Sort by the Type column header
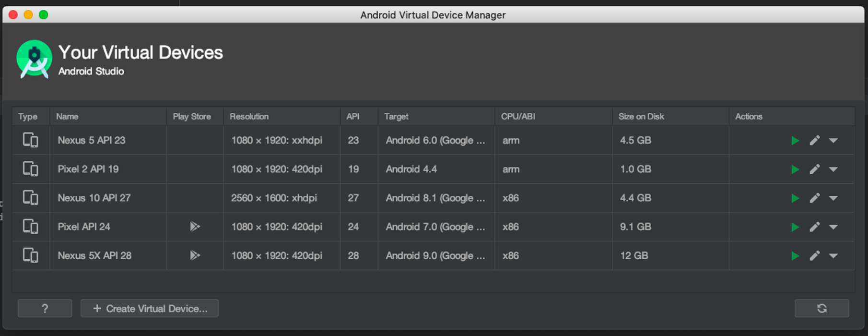This screenshot has height=336, width=868. (31, 117)
